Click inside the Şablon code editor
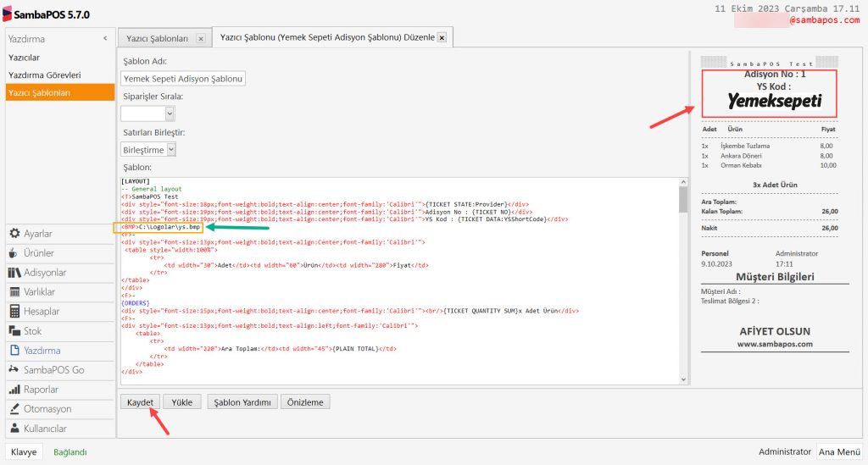The width and height of the screenshot is (868, 465). (x=400, y=281)
